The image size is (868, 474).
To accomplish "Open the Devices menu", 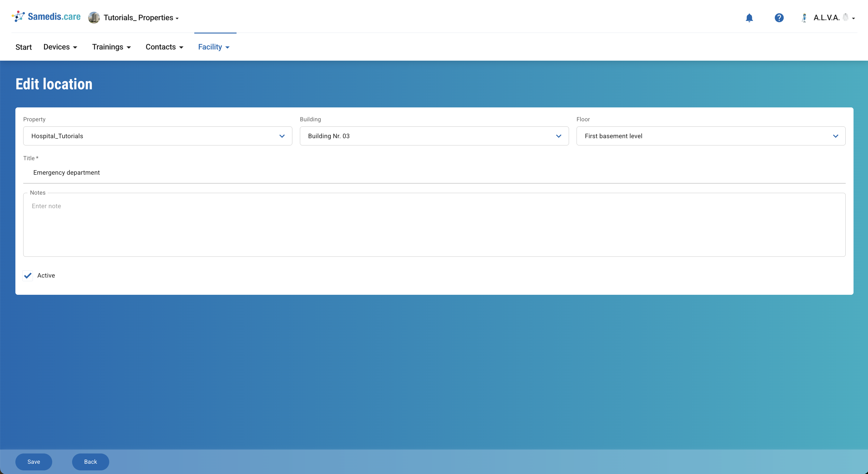I will point(60,47).
